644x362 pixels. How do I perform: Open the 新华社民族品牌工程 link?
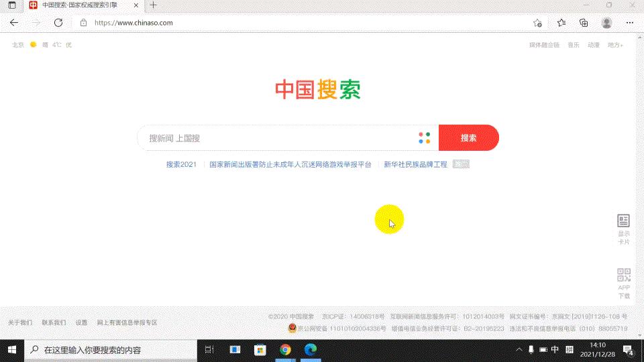(x=415, y=164)
